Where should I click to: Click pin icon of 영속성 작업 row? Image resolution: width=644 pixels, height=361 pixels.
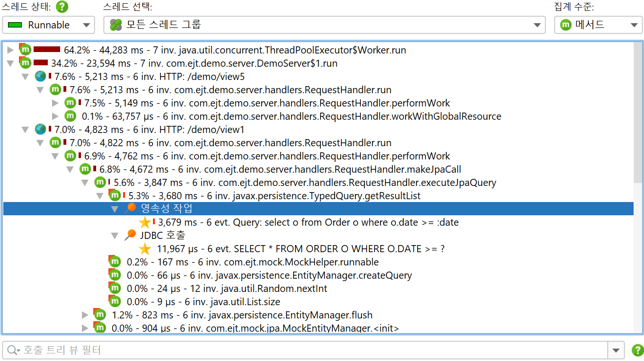click(130, 209)
